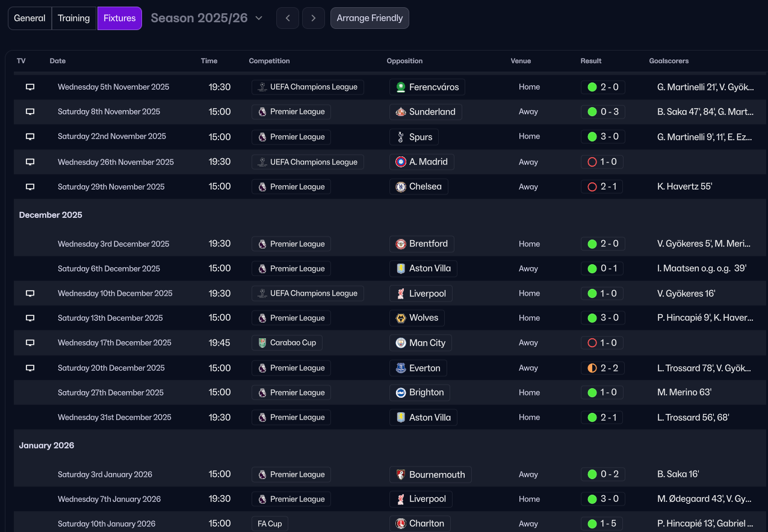The image size is (768, 532).
Task: Open the Season 2025/26 dropdown
Action: click(206, 18)
